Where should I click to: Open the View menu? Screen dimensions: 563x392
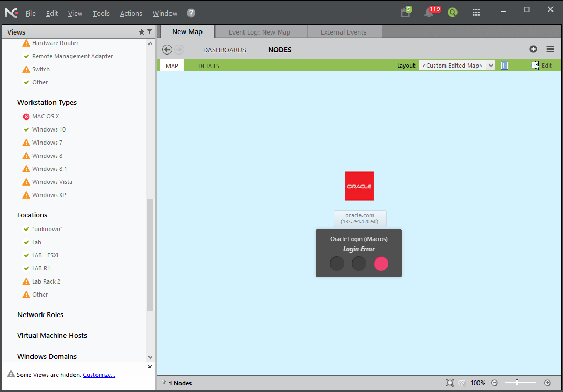coord(75,13)
